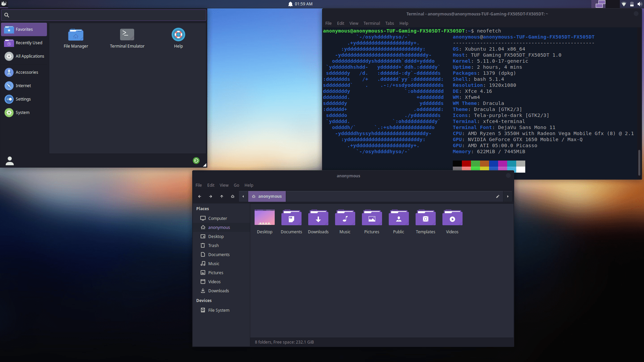Image resolution: width=644 pixels, height=362 pixels.
Task: Launch Terminal Emulator from Whisker menu
Action: [127, 38]
